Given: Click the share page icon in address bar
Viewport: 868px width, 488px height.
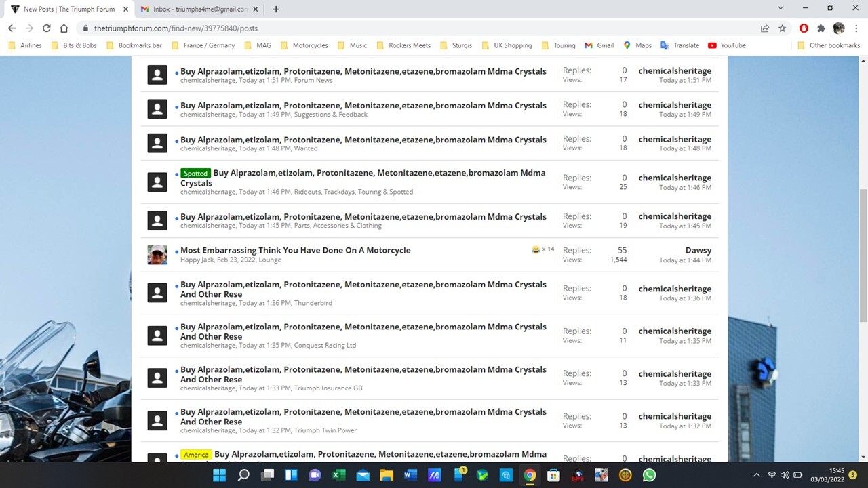Looking at the screenshot, I should [765, 28].
